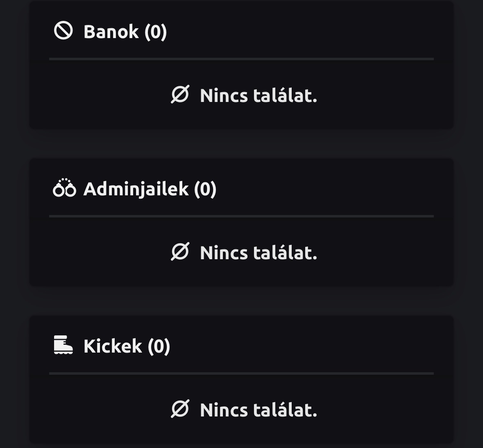
Task: Click the divider line below Adminjailek header
Action: click(241, 216)
